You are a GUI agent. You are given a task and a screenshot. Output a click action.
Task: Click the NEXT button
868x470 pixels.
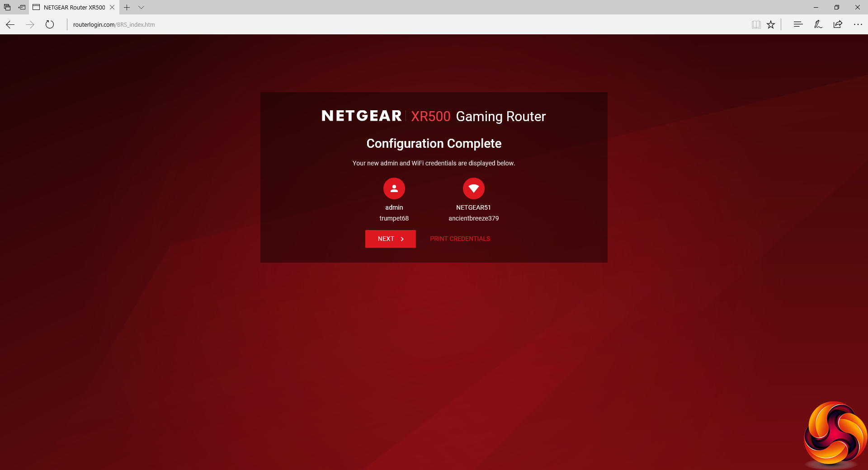[x=391, y=239]
